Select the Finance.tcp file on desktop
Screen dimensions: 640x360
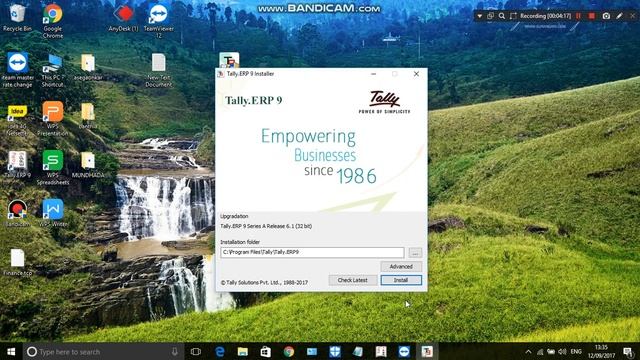coord(17,262)
